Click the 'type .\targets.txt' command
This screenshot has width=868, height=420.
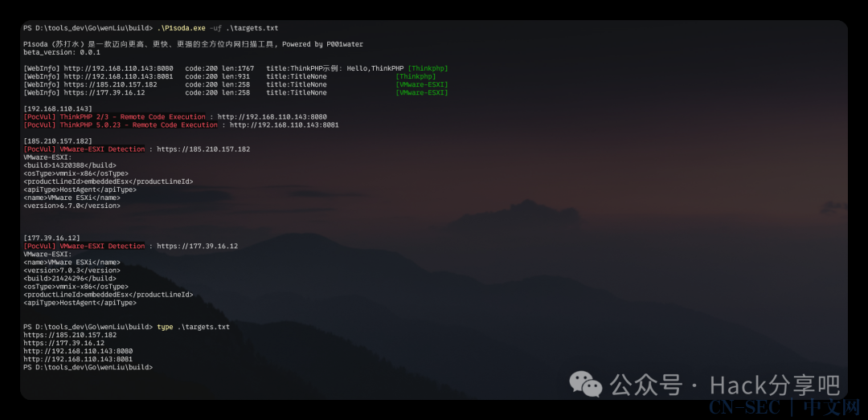(193, 327)
